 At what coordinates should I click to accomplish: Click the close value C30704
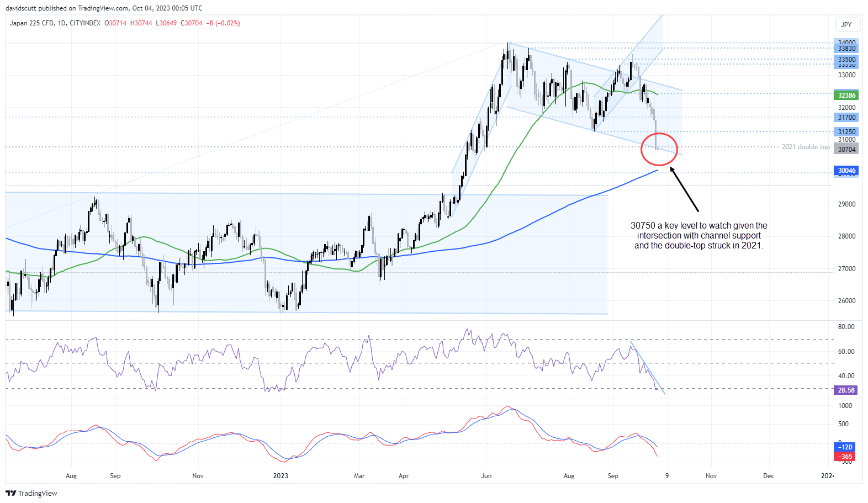click(192, 23)
